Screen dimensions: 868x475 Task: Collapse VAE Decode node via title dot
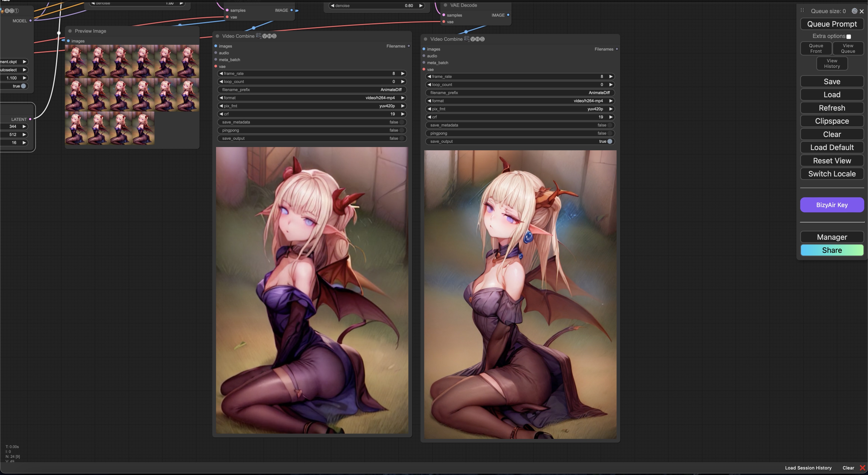coord(446,5)
